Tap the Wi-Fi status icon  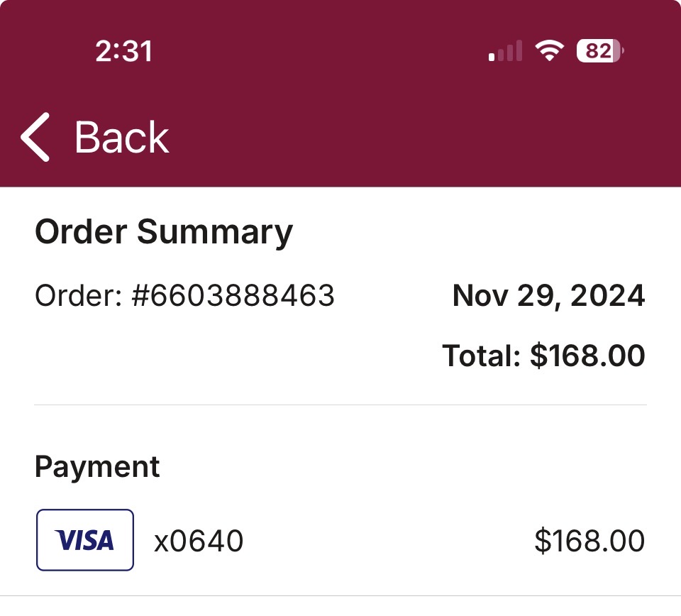(x=549, y=50)
